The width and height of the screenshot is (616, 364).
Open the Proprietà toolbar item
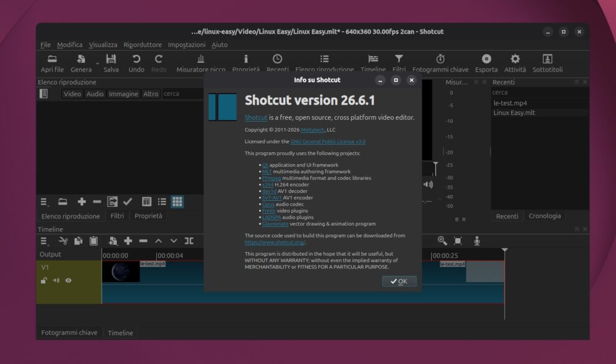click(x=246, y=63)
